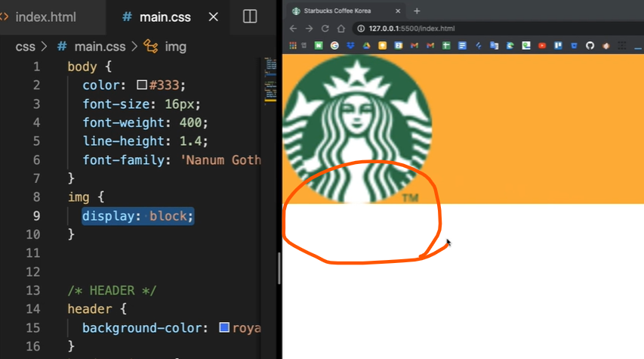Click the css folder breadcrumb
Viewport: 644px width, 359px height.
click(x=25, y=46)
